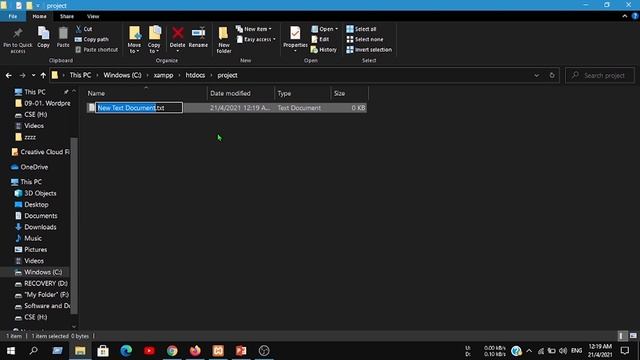Image resolution: width=640 pixels, height=360 pixels.
Task: Switch to the Share tab
Action: tap(67, 16)
